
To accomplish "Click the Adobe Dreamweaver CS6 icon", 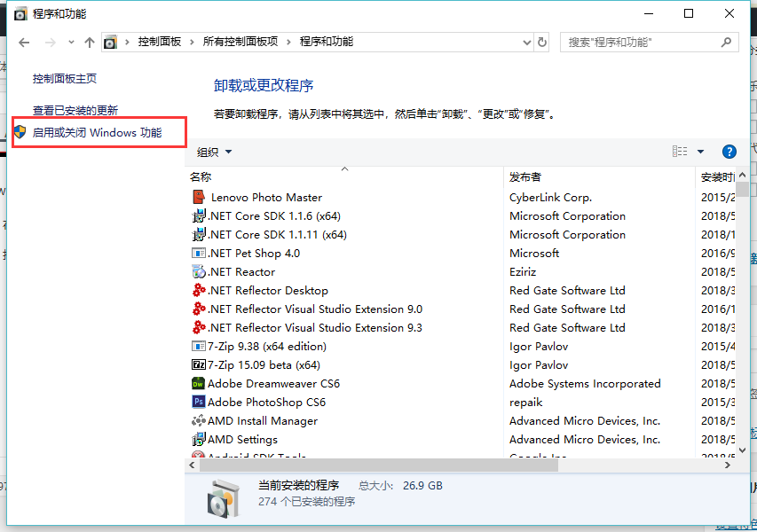I will 199,383.
